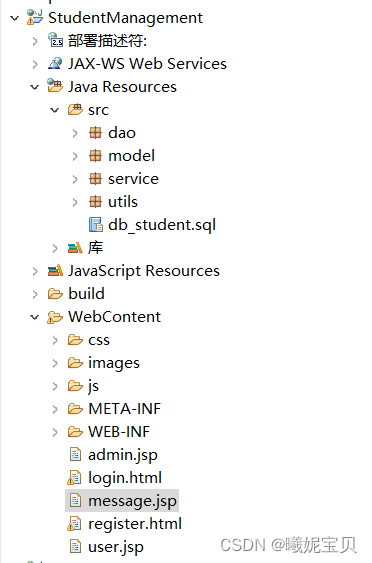Select the 'message.jsp' file name
Viewport: 372px width, 563px height.
pos(132,501)
